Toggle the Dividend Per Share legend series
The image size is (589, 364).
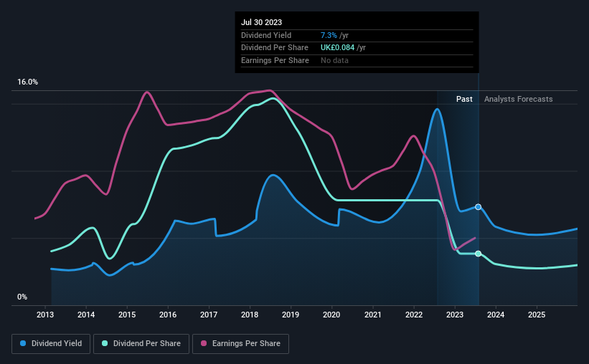141,344
